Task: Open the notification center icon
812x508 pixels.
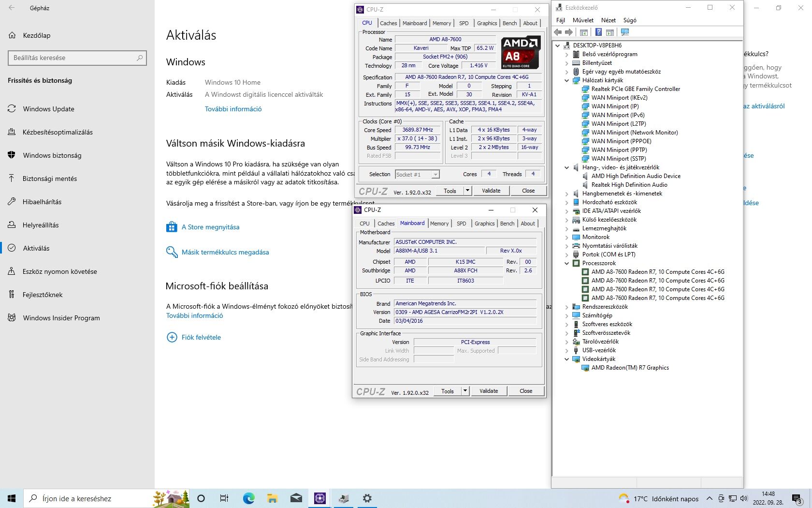Action: 797,498
